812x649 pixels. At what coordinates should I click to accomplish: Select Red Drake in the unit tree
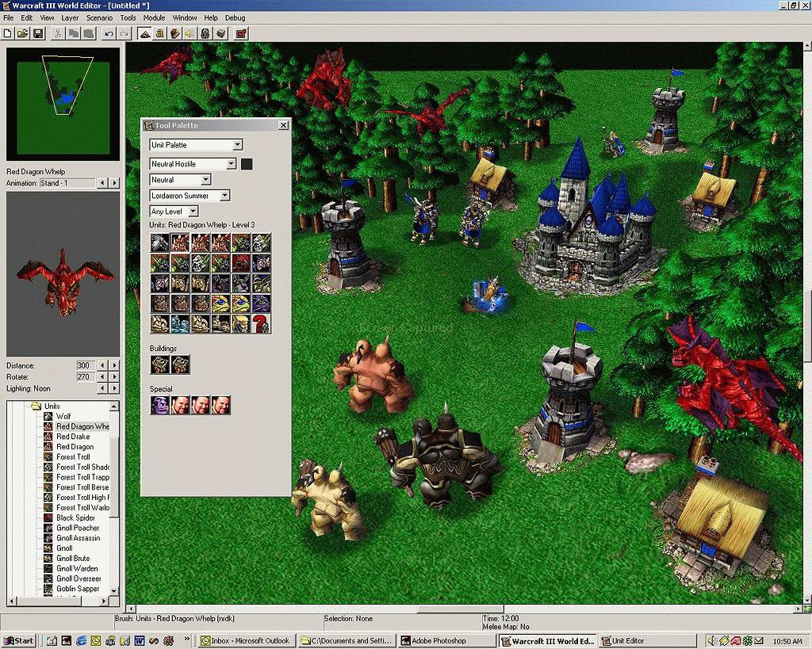click(73, 437)
